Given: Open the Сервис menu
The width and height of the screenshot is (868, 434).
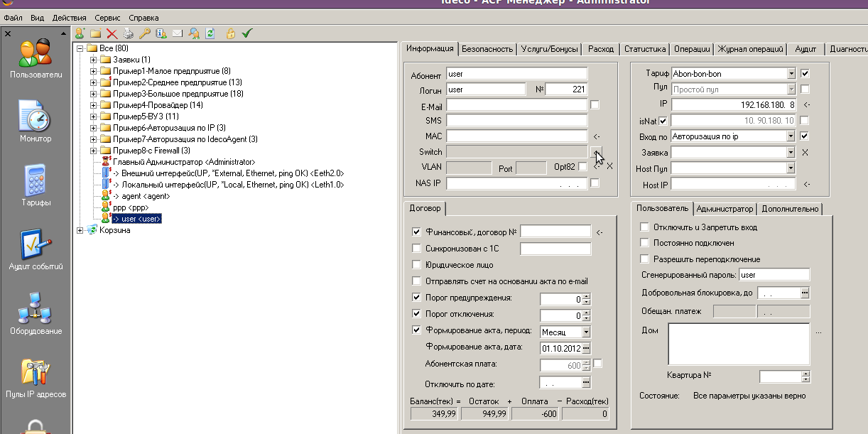Looking at the screenshot, I should point(107,18).
